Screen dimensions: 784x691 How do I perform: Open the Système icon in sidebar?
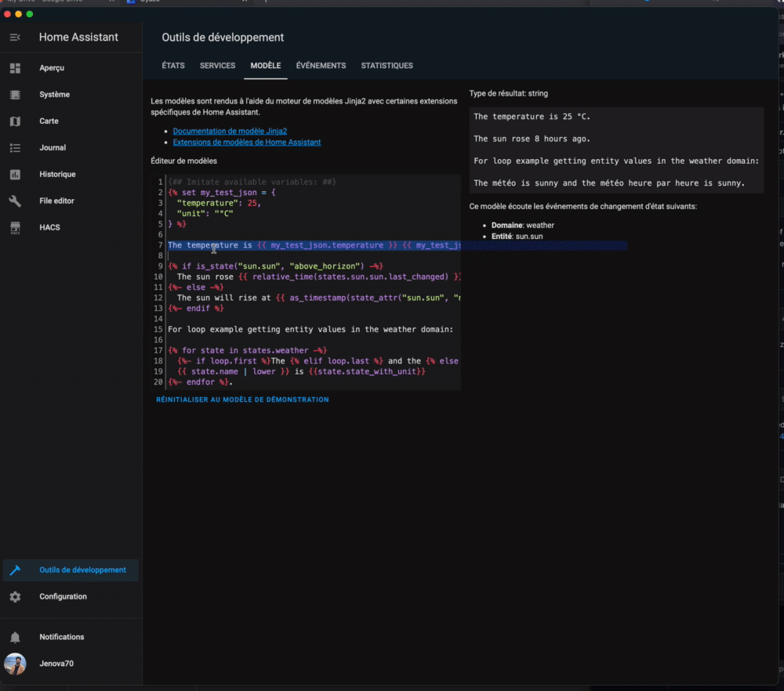coord(15,95)
